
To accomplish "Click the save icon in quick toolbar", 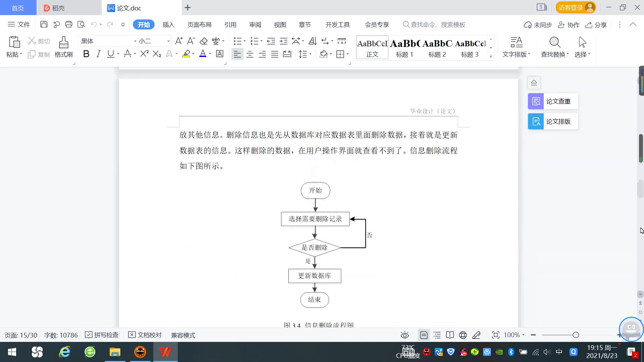I will (x=44, y=24).
